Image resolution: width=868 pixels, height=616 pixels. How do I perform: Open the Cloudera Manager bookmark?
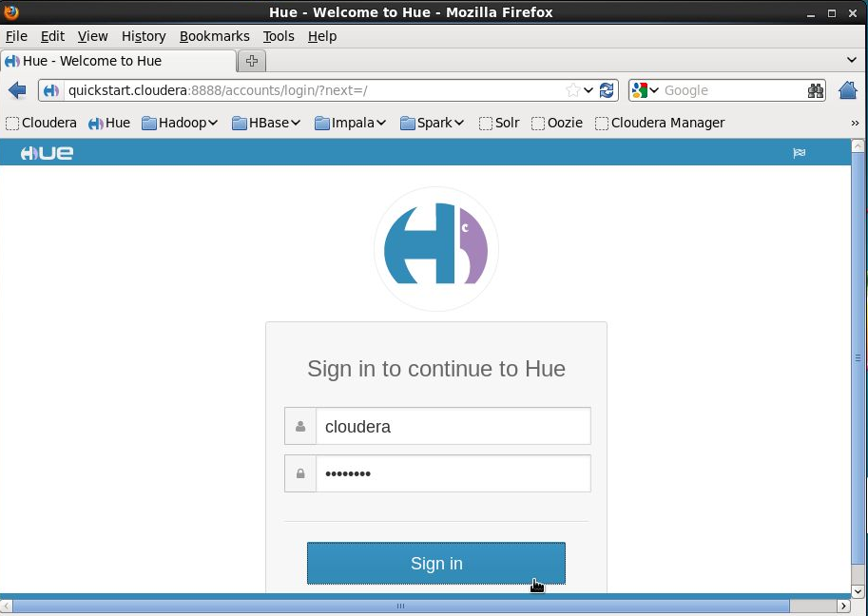[x=660, y=123]
